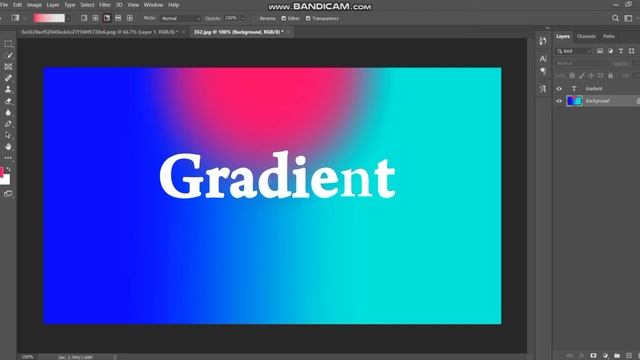Open the Search magnifier icon
The width and height of the screenshot is (640, 360).
pos(615,18)
